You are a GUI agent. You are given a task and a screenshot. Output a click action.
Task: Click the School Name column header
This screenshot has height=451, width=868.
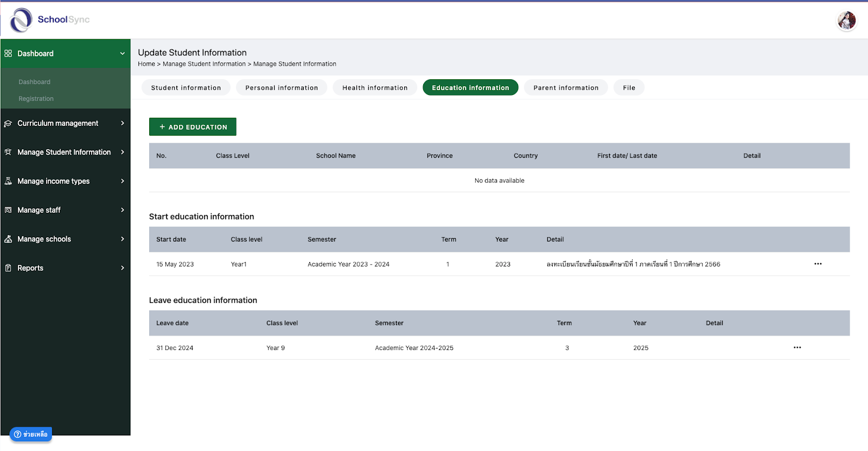(336, 156)
